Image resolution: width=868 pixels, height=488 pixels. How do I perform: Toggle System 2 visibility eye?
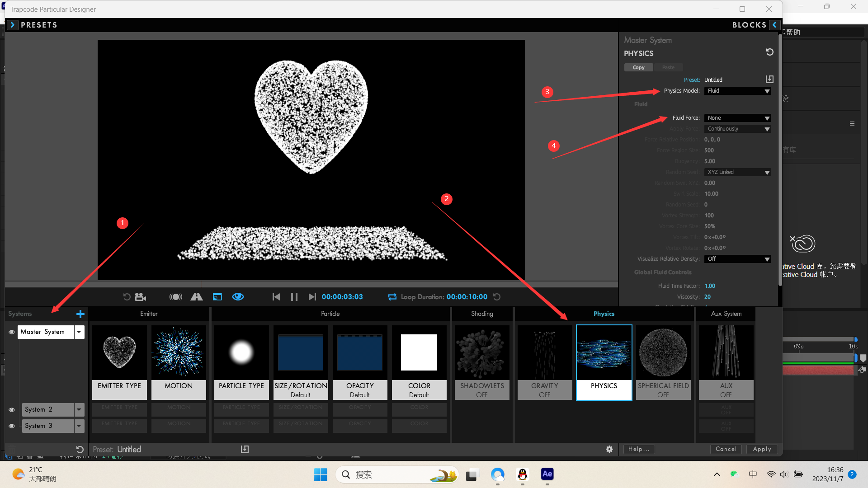point(12,410)
